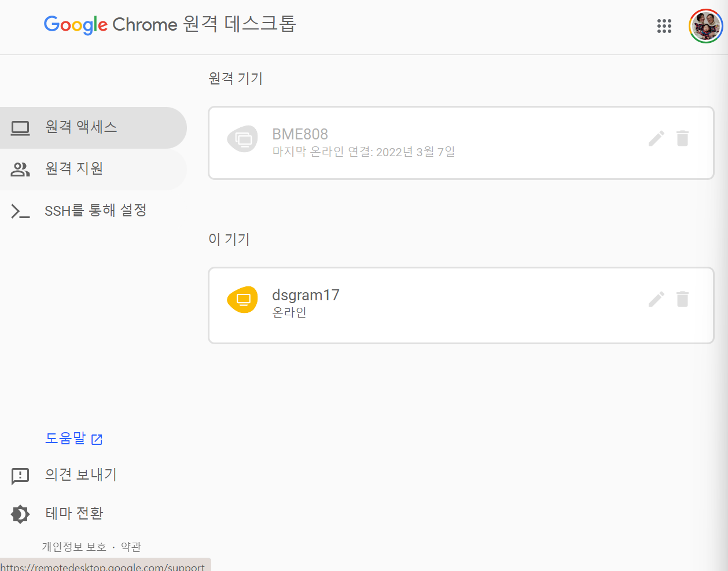
Task: Click the people icon next to 원격 지원
Action: click(20, 170)
